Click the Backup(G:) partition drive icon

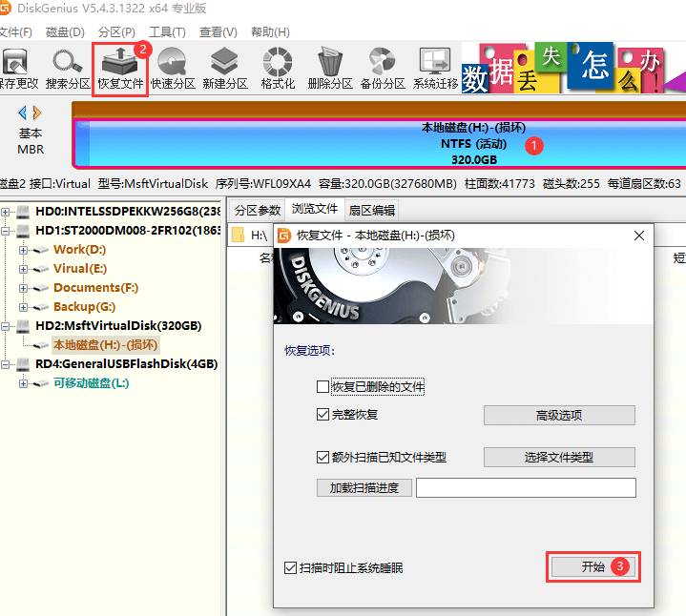tap(41, 307)
